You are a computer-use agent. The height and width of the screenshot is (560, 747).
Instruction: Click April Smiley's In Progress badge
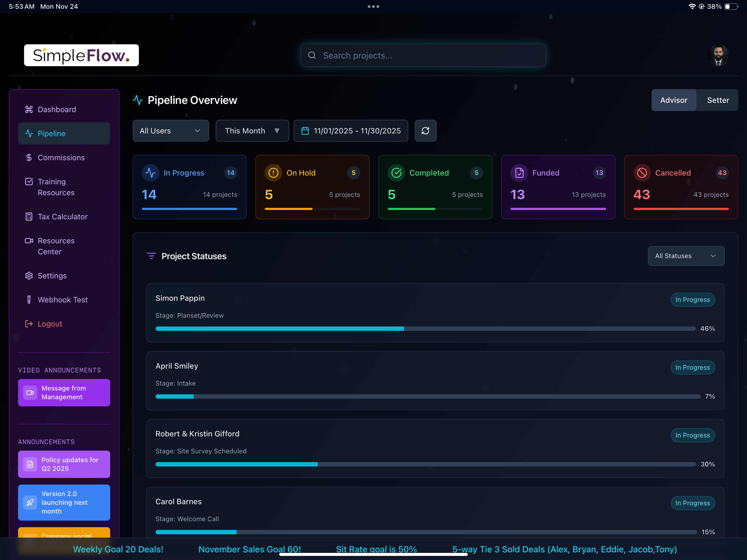tap(693, 367)
